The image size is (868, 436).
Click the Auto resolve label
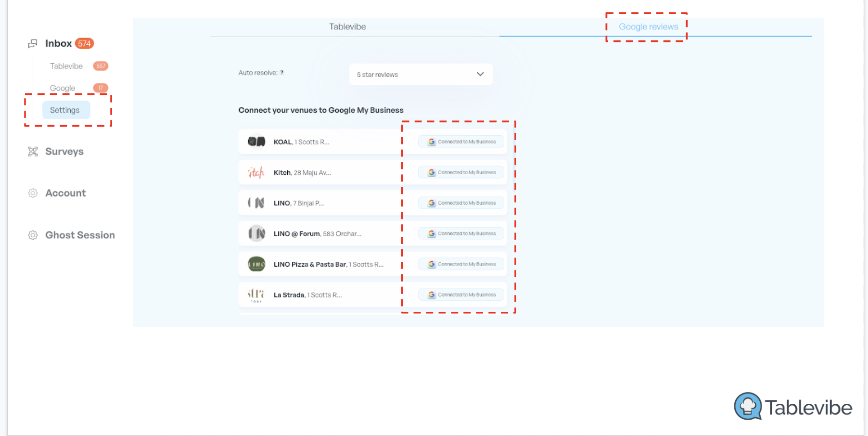258,73
